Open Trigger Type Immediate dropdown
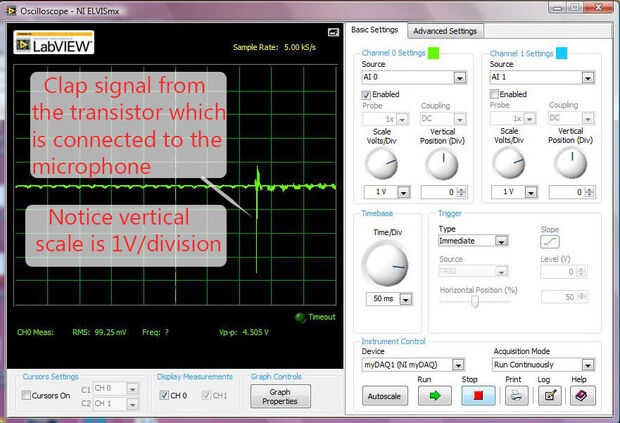This screenshot has width=620, height=423. pyautogui.click(x=501, y=241)
